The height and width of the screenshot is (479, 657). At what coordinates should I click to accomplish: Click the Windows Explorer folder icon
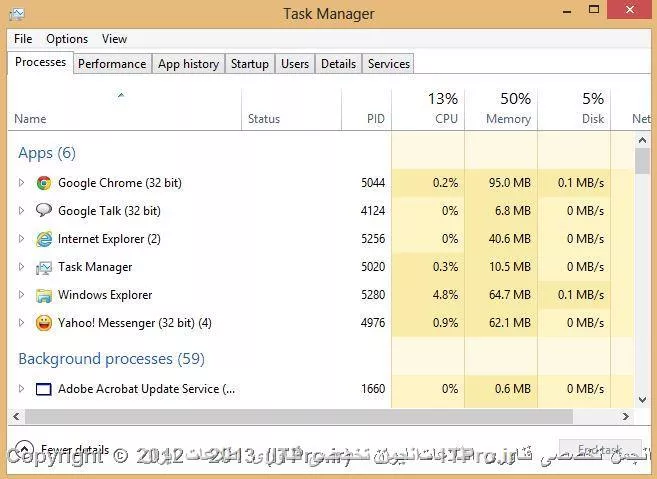[x=44, y=295]
